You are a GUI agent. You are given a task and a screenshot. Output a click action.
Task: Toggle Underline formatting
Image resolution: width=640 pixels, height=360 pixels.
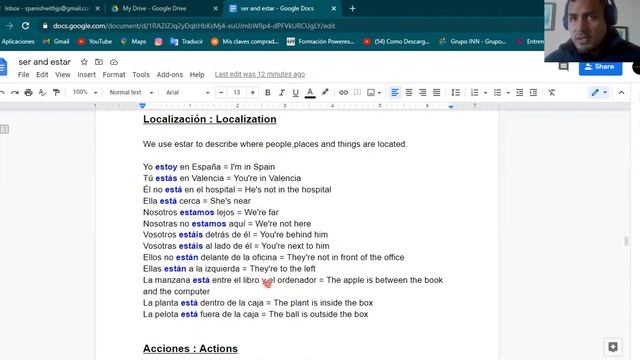point(296,93)
